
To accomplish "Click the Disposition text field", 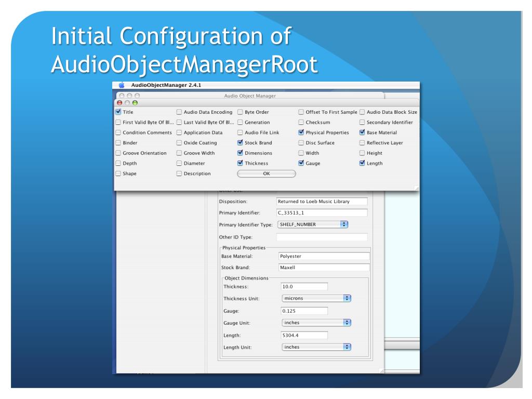I will (x=322, y=201).
